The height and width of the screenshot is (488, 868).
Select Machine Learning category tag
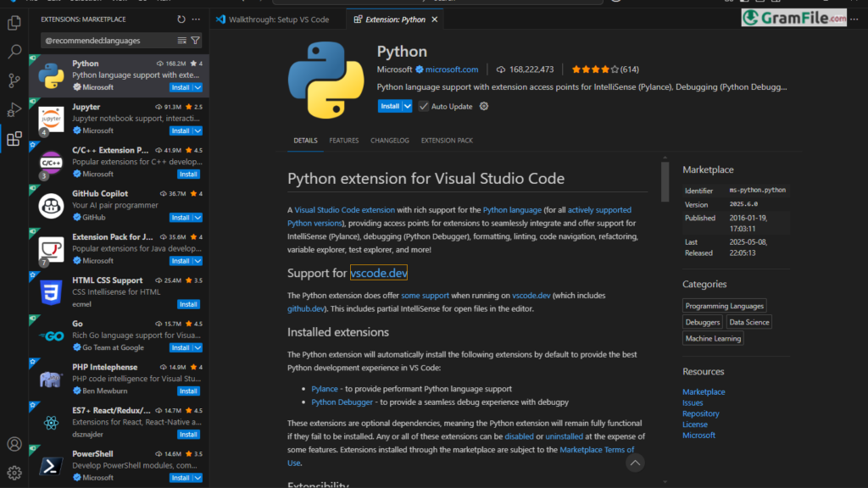[713, 338]
